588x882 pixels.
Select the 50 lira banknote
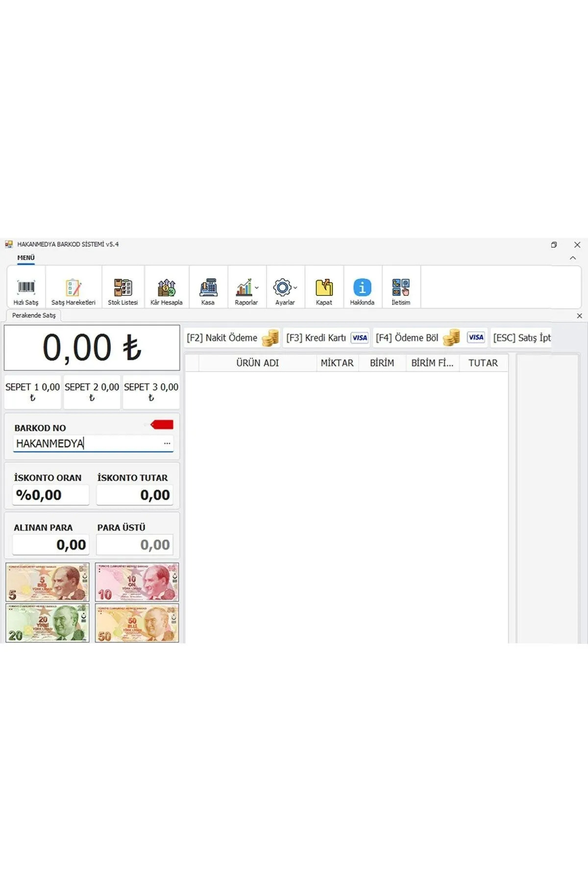(137, 623)
